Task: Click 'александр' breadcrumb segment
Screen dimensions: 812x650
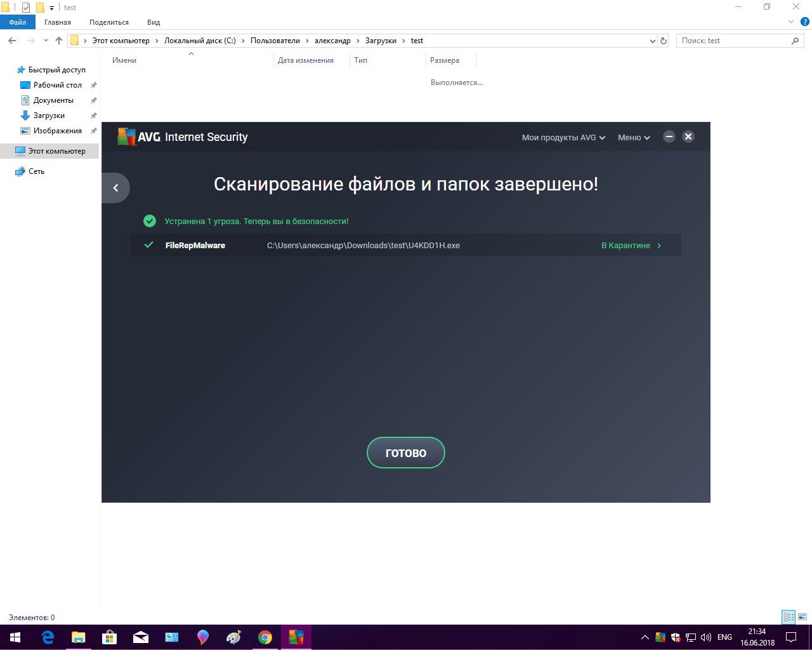Action: click(332, 41)
